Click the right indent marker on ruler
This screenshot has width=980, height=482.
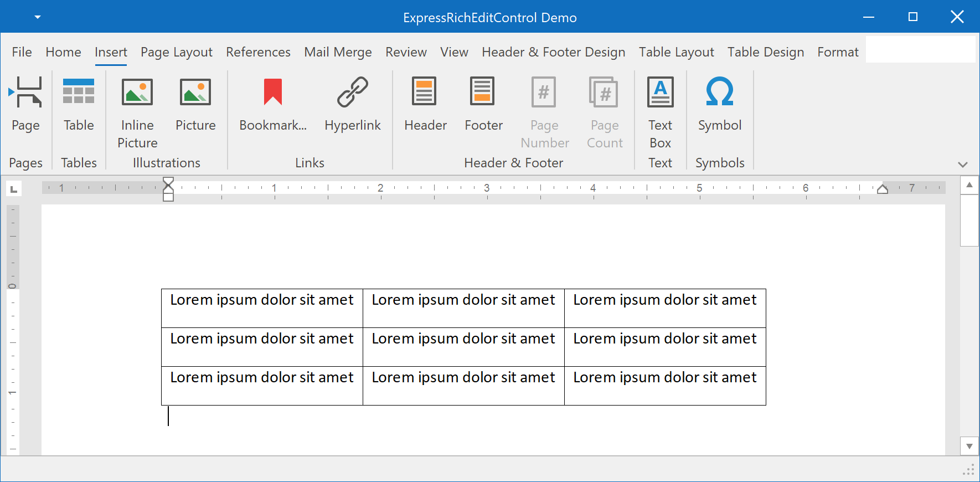pos(883,189)
